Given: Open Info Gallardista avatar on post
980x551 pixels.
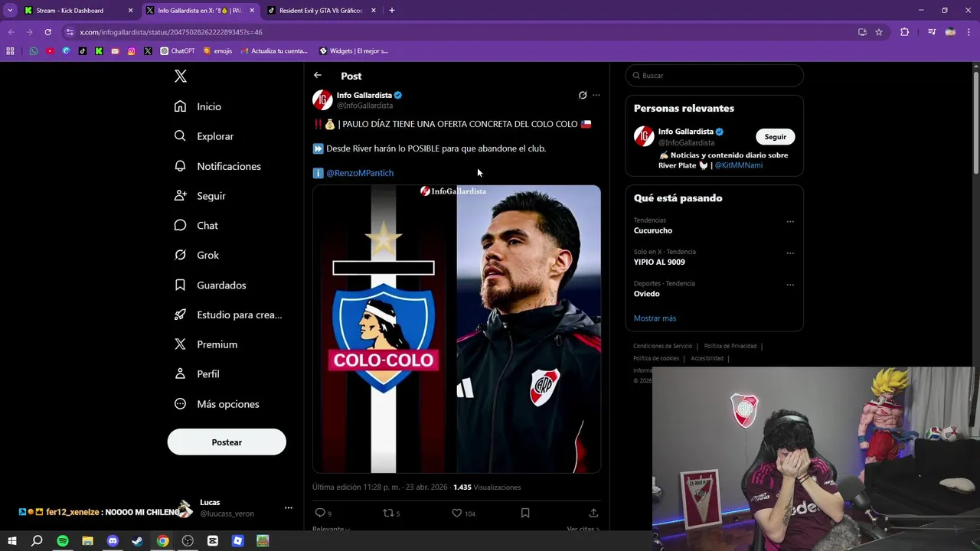Looking at the screenshot, I should click(x=322, y=99).
